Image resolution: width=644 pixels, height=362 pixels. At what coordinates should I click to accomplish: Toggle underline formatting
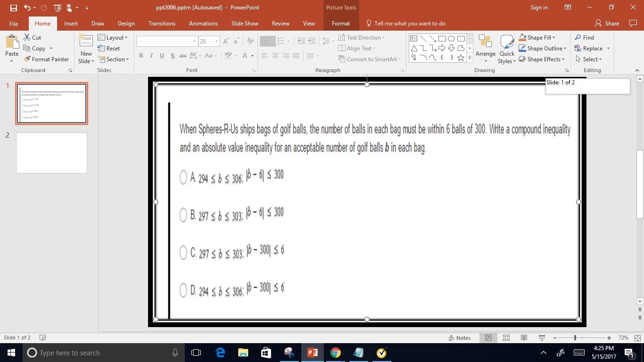(x=162, y=56)
